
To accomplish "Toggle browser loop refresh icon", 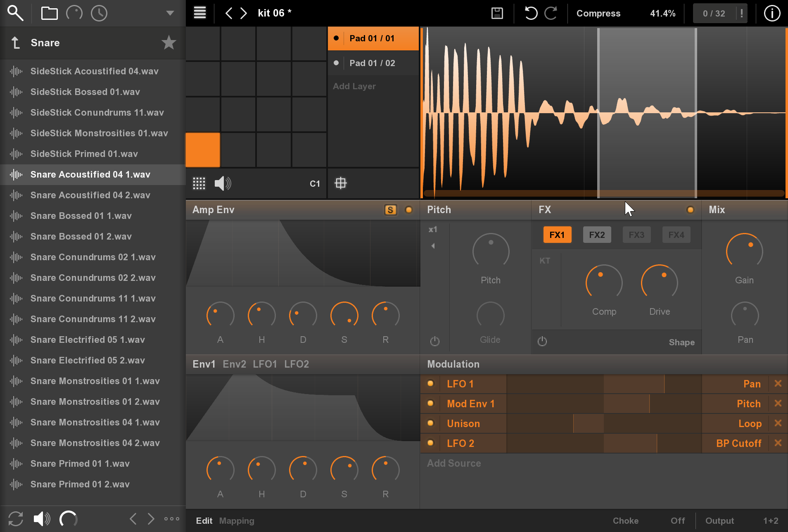I will click(x=16, y=519).
